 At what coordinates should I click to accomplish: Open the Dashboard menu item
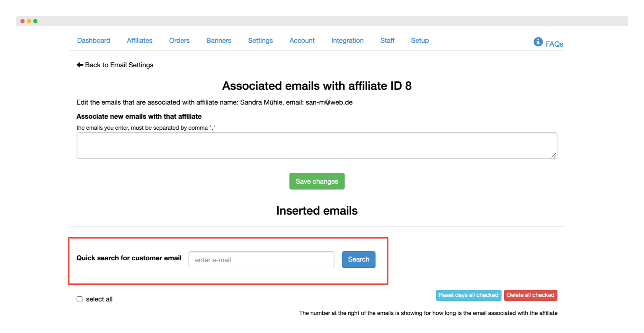94,41
